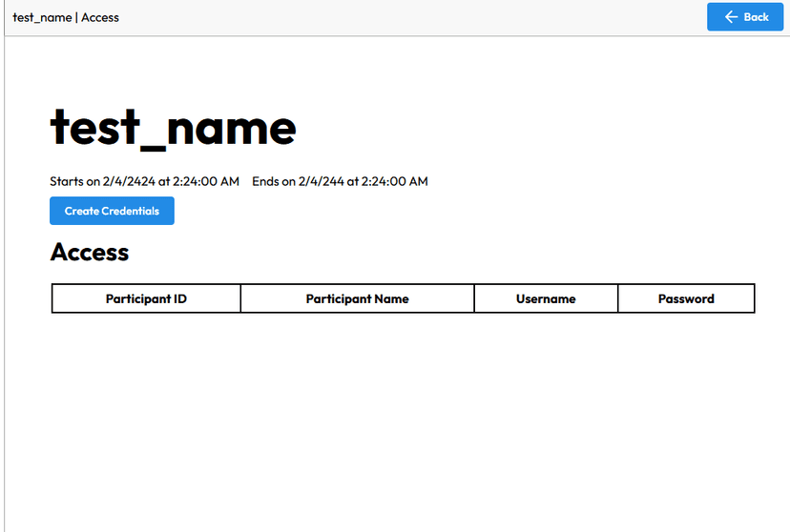The width and height of the screenshot is (790, 532).
Task: Select the Participant ID column header
Action: tap(146, 299)
